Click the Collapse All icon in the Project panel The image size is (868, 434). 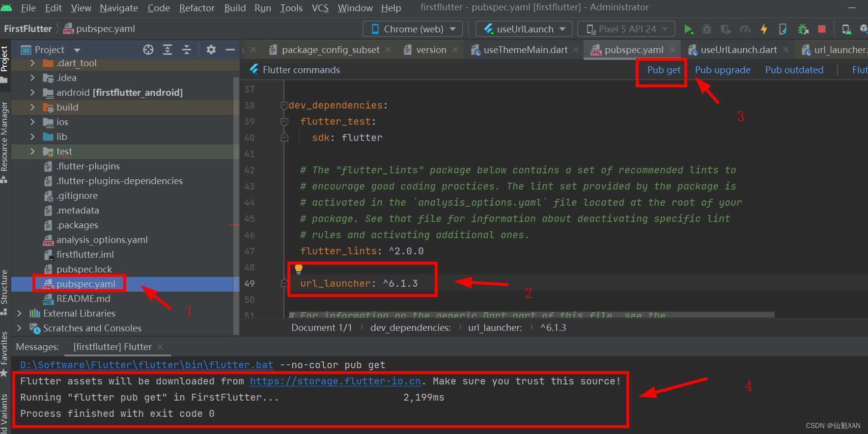[187, 50]
